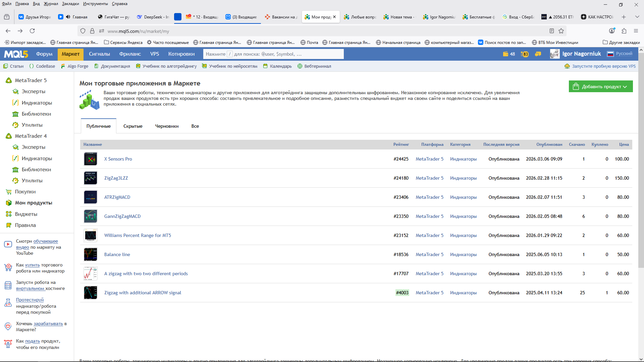Expand the list of all browser tabs
This screenshot has height=362, width=644.
637,17
